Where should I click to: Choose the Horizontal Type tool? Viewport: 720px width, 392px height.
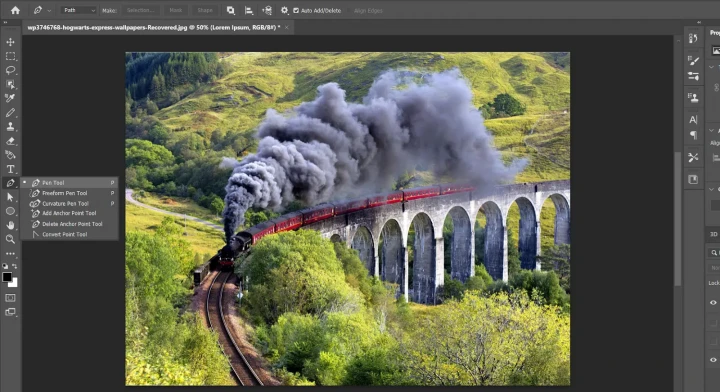click(10, 169)
